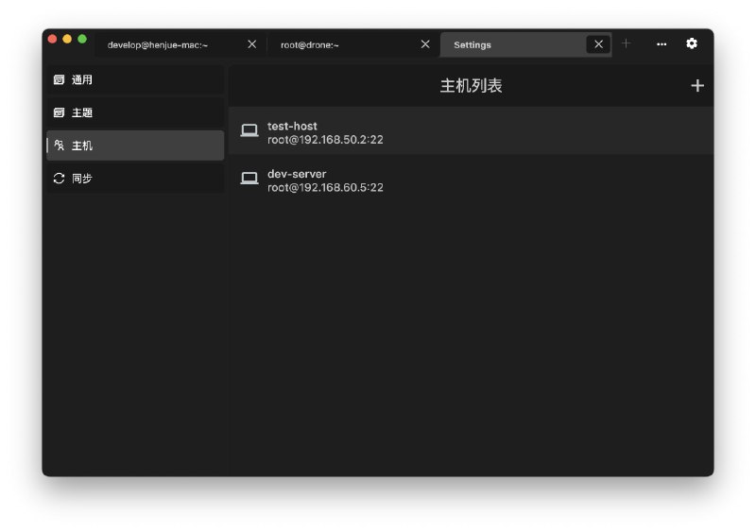Screen dimensions: 756x532
Task: Open settings via the gear icon
Action: point(692,43)
